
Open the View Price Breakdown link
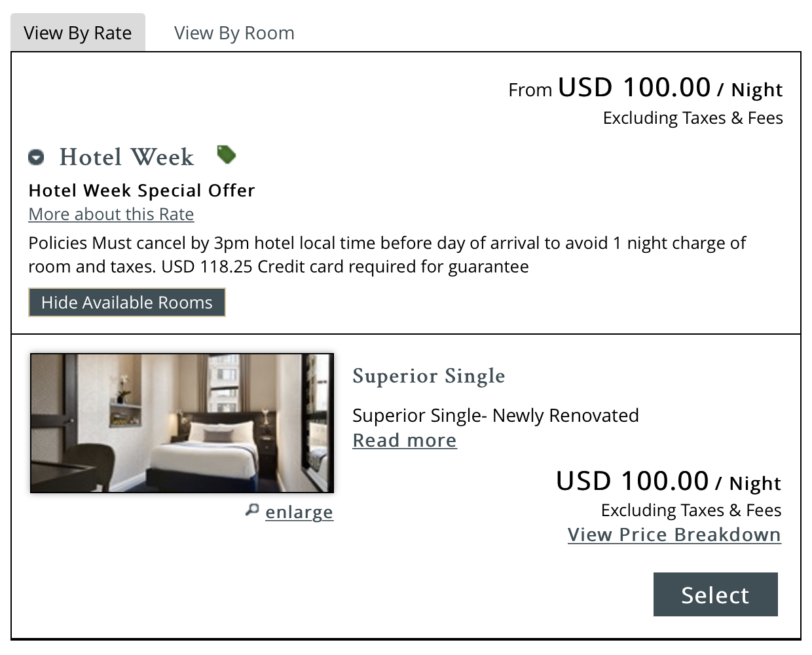click(x=674, y=534)
